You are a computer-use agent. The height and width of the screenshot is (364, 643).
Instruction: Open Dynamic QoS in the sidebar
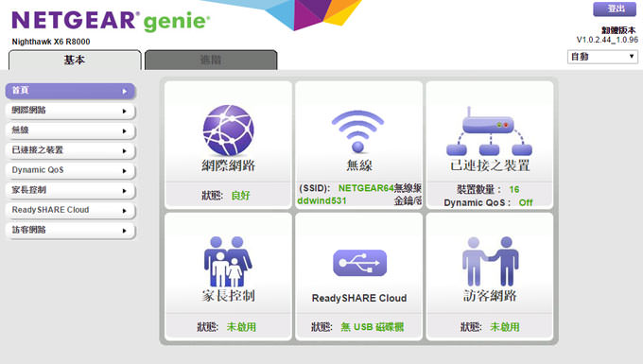(x=70, y=170)
